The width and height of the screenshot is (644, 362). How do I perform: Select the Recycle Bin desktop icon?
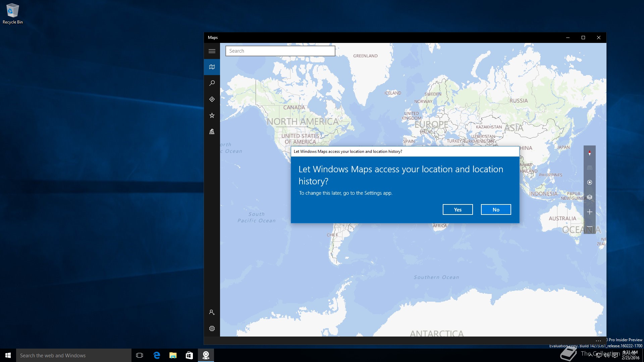(x=13, y=14)
